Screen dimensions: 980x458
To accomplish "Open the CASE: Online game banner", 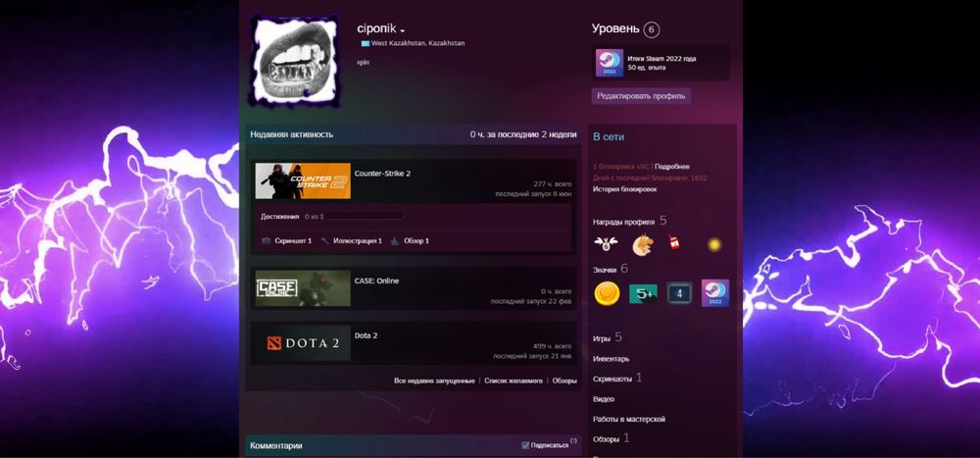I will click(x=303, y=287).
